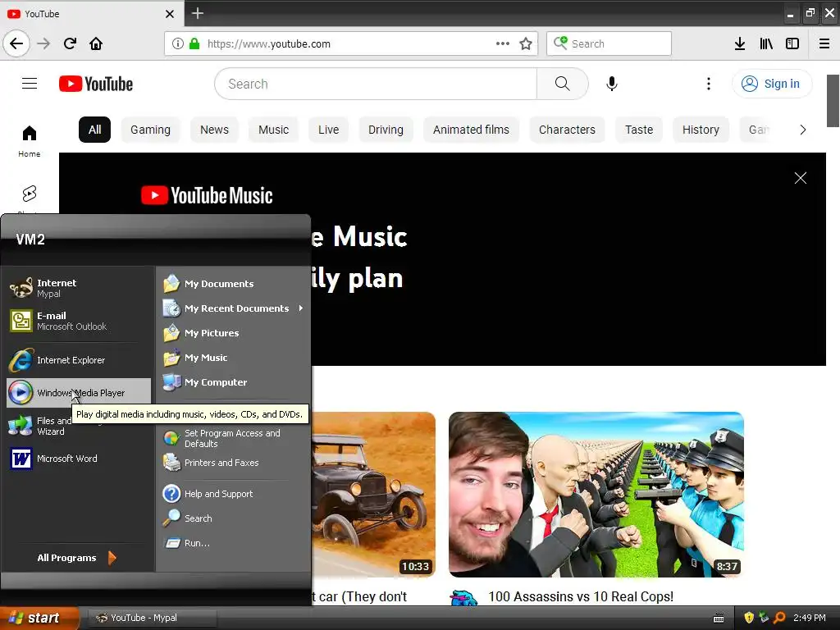The image size is (840, 630).
Task: Open the 100 Assassins vs 10 Real Cops thumbnail
Action: click(596, 495)
